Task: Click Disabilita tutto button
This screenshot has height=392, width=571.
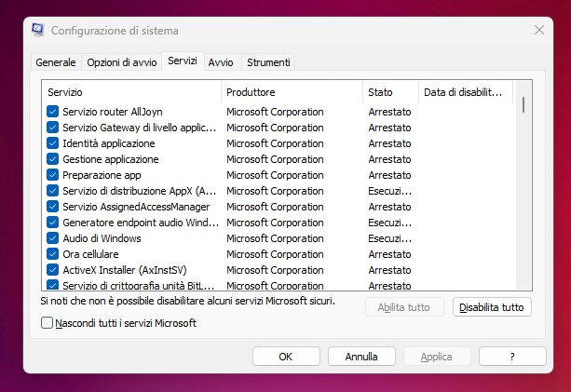Action: [492, 307]
